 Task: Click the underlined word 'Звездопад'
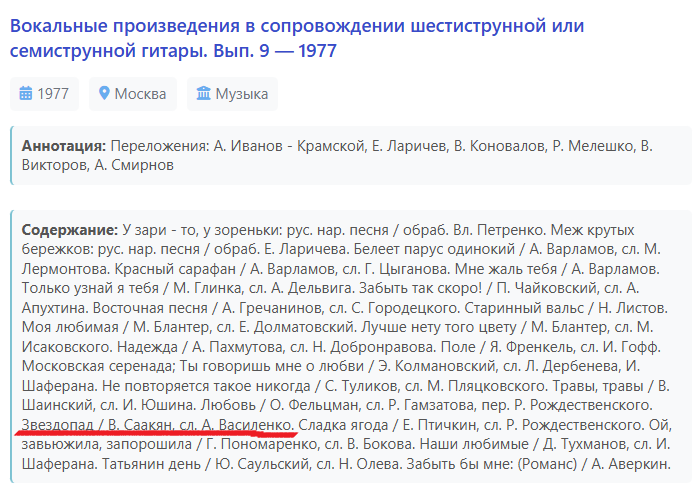[x=58, y=425]
